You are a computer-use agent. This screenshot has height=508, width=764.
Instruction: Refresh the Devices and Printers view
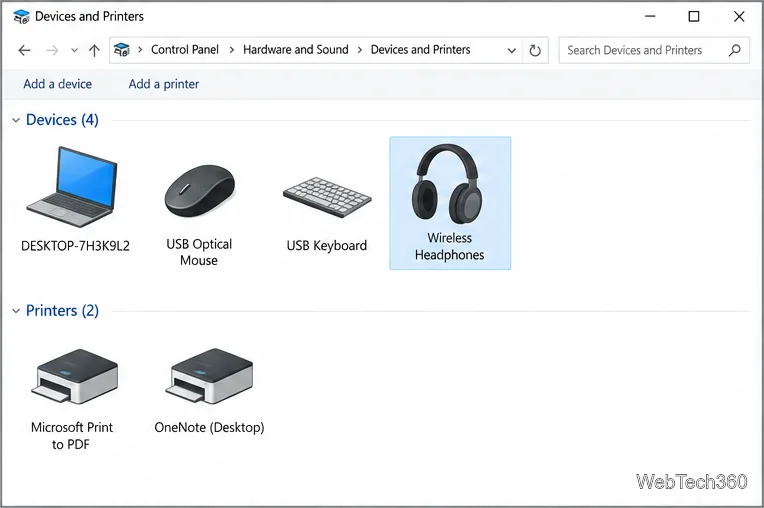(x=535, y=50)
